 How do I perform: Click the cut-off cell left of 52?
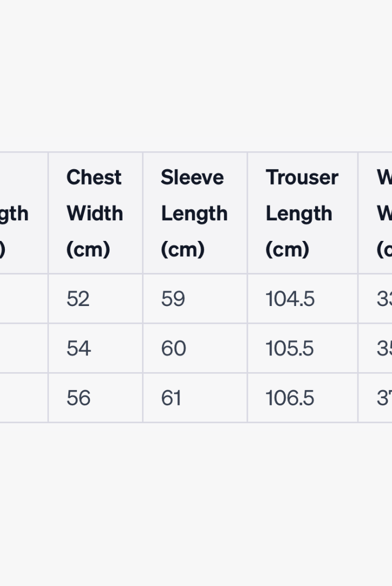22,299
